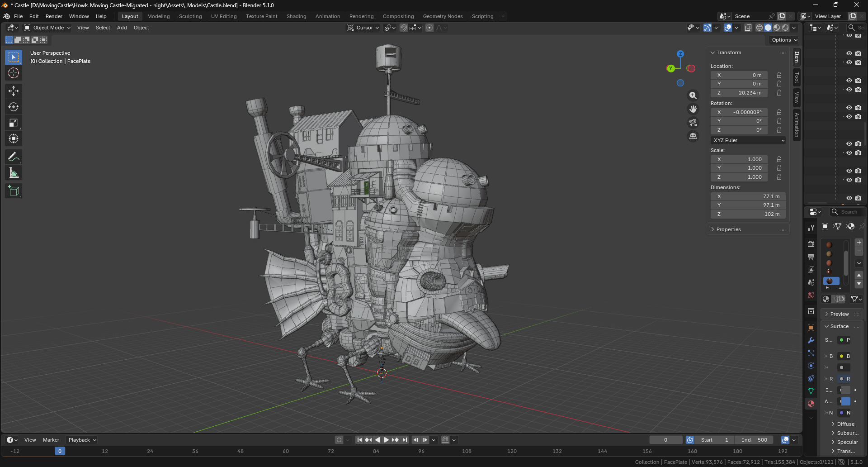Image resolution: width=868 pixels, height=467 pixels.
Task: Toggle snapping magnet in header
Action: click(404, 28)
